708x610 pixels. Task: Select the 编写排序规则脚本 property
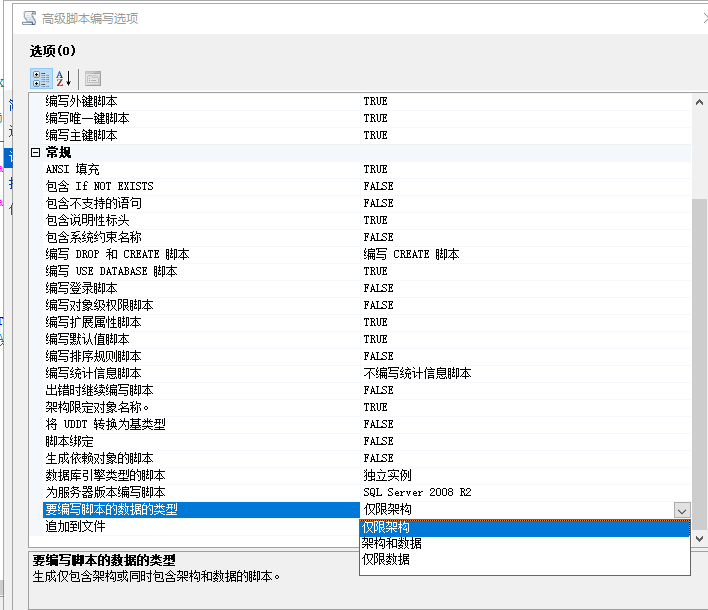tap(202, 357)
